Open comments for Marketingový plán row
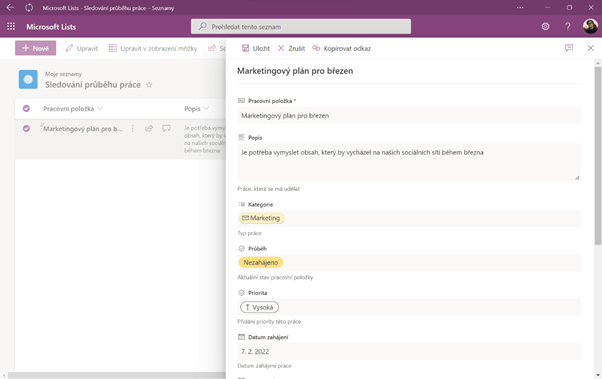This screenshot has width=602, height=379. tap(166, 128)
